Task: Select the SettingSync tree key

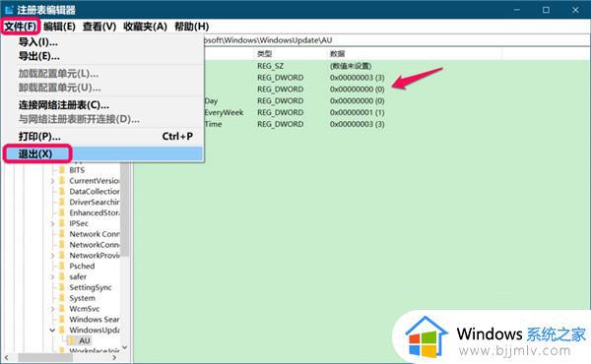Action: tap(91, 287)
